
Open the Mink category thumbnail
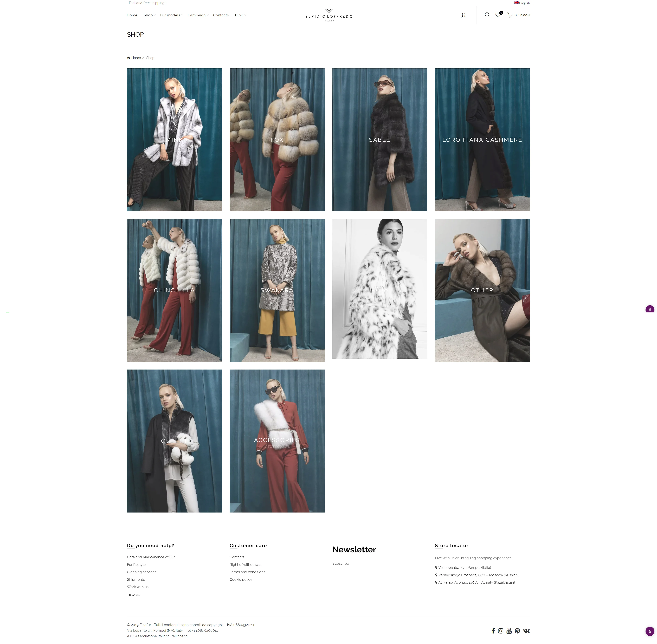(174, 140)
